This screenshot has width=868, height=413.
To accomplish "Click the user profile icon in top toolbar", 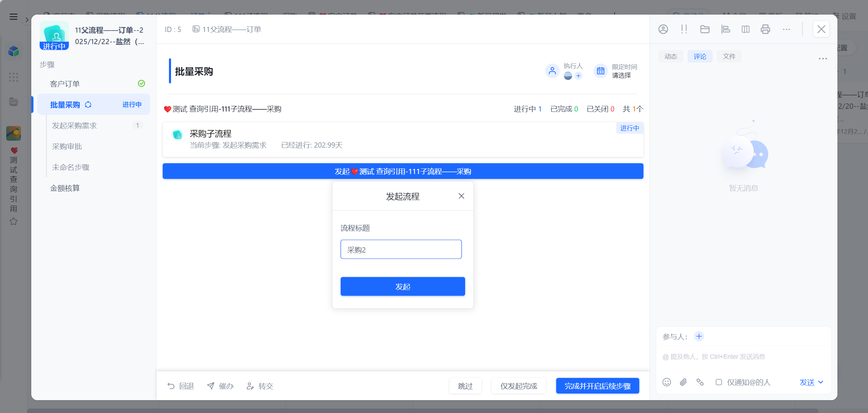I will [663, 29].
